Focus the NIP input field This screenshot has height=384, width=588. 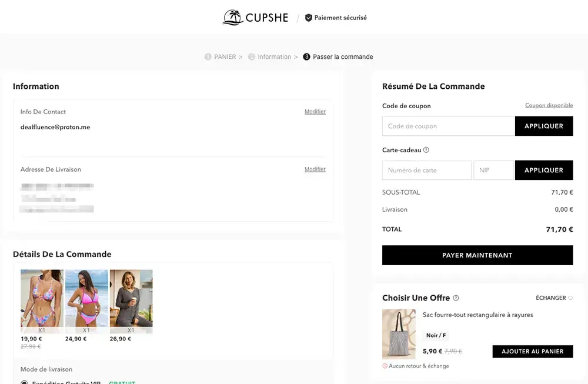(493, 171)
